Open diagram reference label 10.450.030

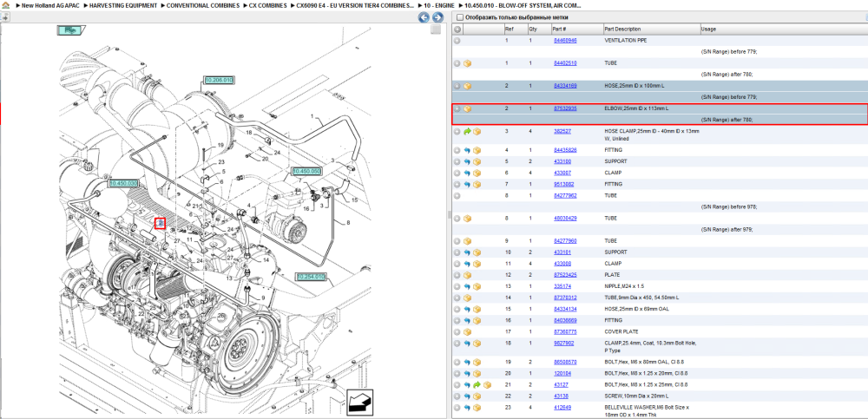pos(123,183)
